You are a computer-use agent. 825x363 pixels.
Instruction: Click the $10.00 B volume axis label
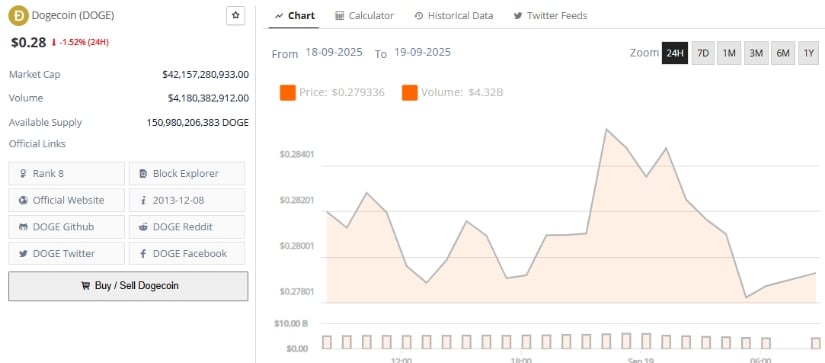(x=291, y=323)
